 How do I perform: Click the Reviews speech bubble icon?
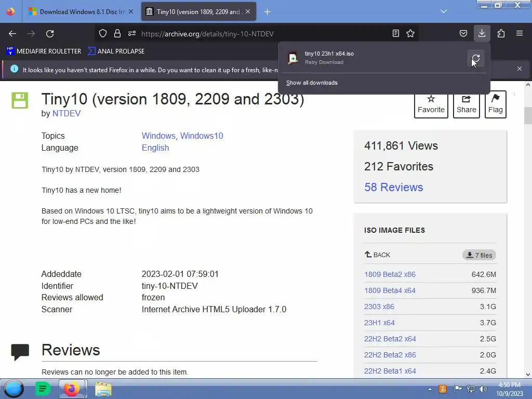tap(20, 352)
